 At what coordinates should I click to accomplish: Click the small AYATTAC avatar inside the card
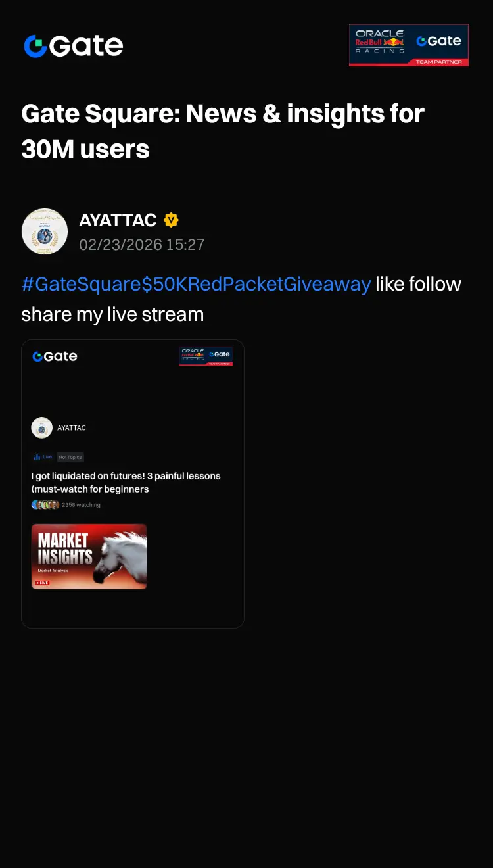coord(42,428)
